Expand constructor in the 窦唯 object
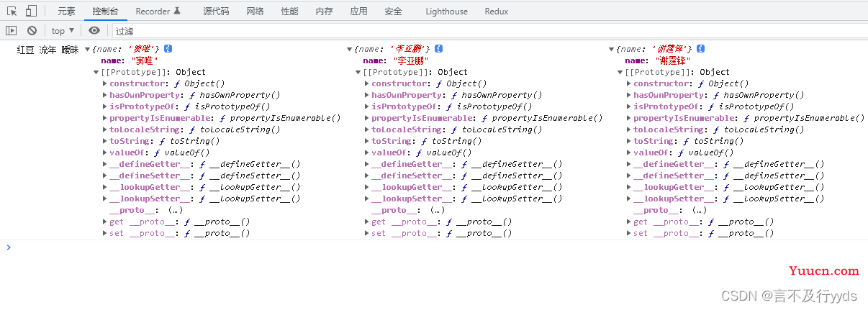Screen dimensions: 868x310 coord(105,83)
